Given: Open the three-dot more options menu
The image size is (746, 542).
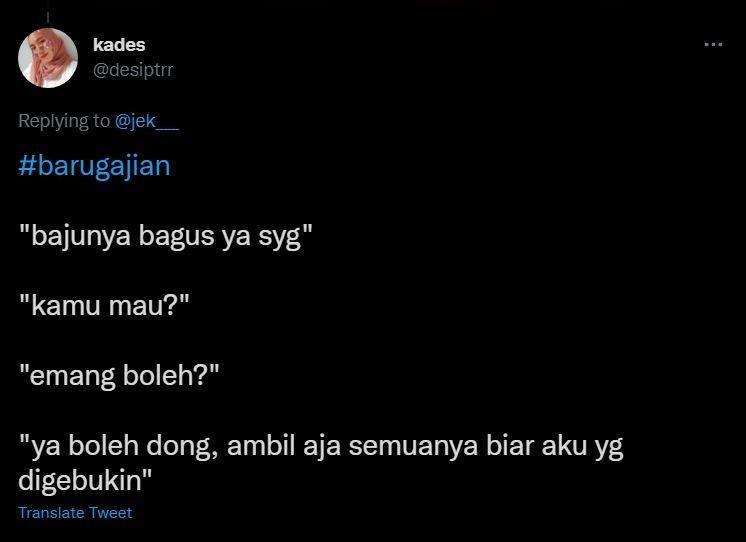Looking at the screenshot, I should (713, 45).
